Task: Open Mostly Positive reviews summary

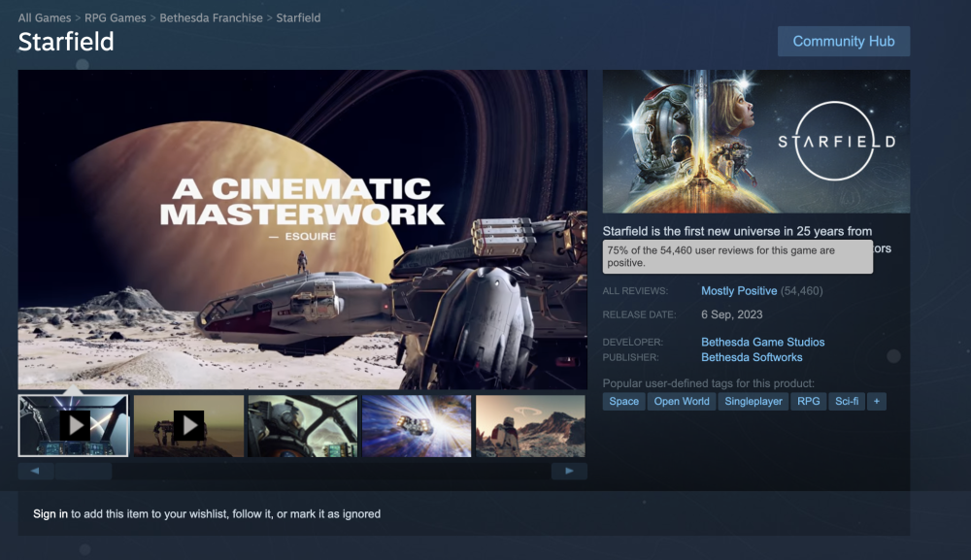Action: click(739, 291)
